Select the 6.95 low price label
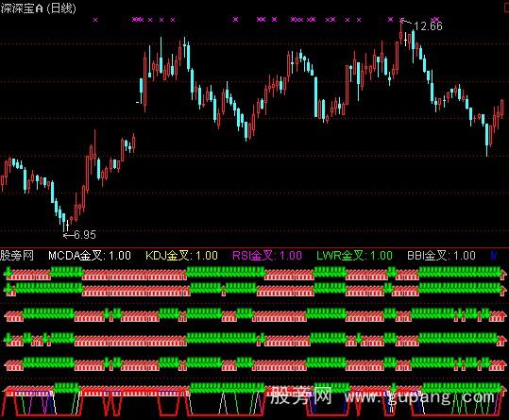 click(x=85, y=234)
